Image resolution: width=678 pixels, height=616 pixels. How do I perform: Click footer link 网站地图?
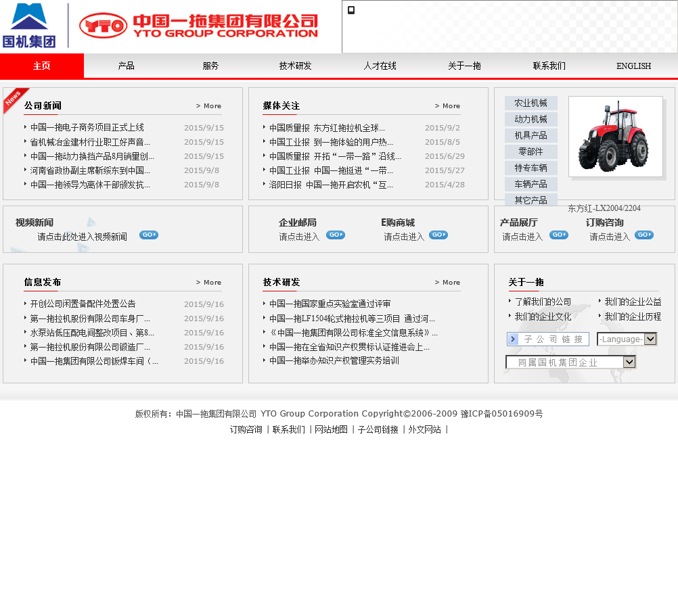point(331,429)
